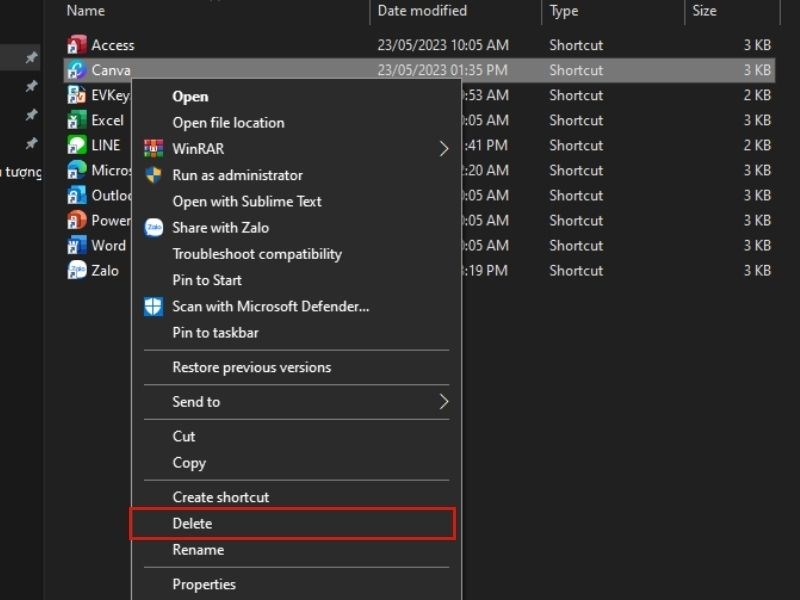Click the Word shortcut icon
The width and height of the screenshot is (800, 600).
pyautogui.click(x=78, y=245)
